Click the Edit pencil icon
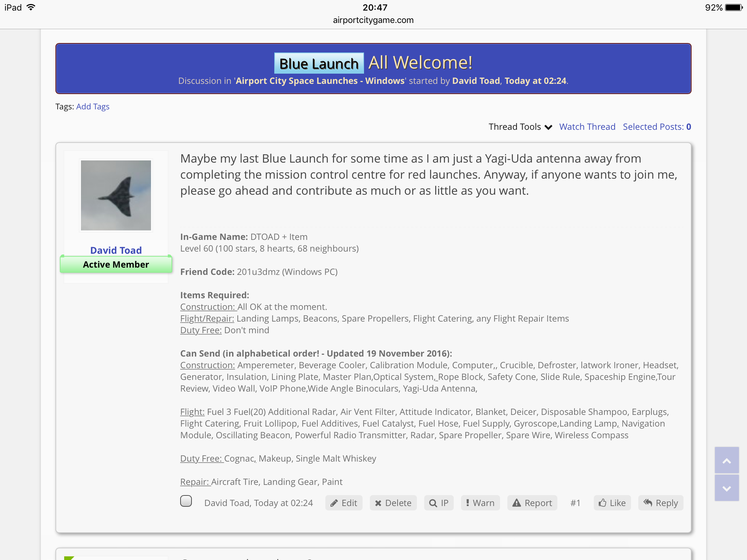 tap(334, 503)
